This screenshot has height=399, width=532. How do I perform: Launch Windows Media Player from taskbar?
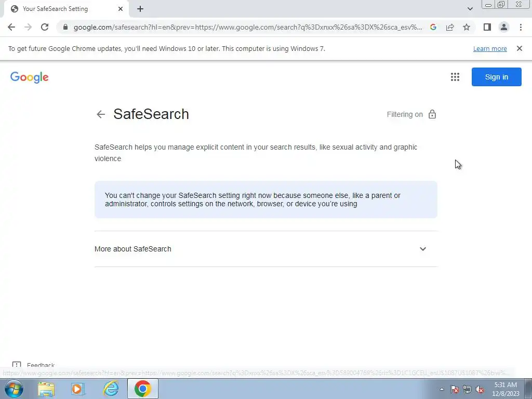tap(78, 389)
